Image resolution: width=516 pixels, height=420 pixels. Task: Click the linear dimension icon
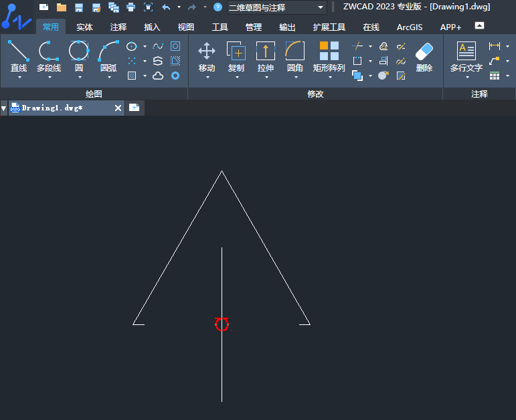(495, 46)
